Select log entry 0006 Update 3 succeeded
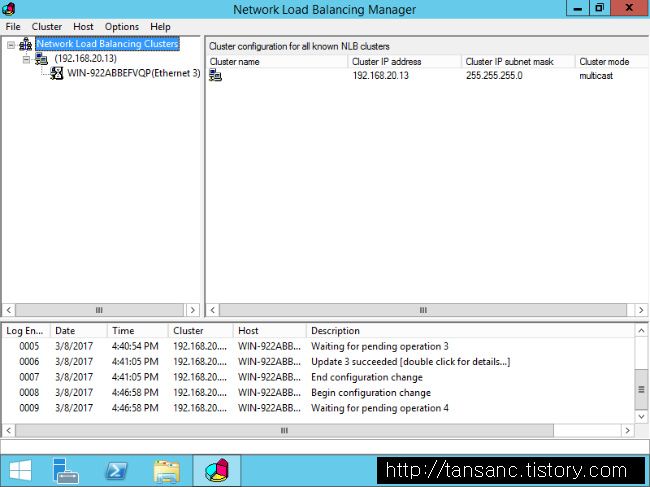 (318, 362)
